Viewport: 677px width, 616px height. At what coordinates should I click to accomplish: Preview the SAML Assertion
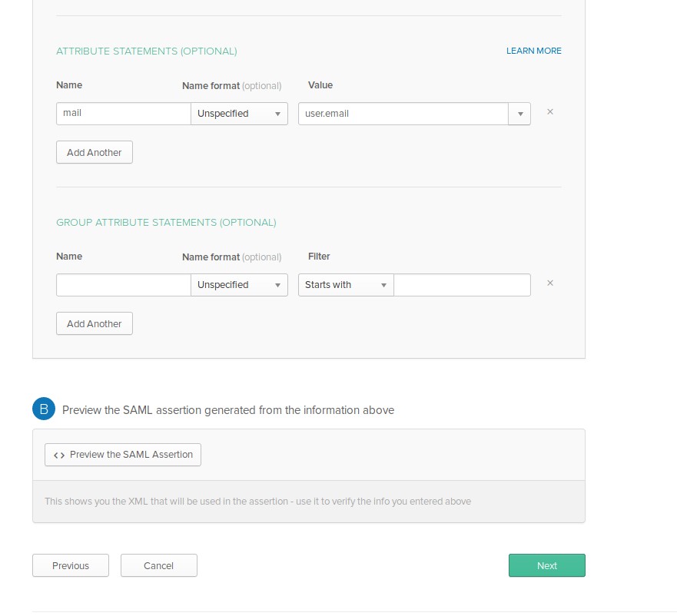click(x=123, y=455)
